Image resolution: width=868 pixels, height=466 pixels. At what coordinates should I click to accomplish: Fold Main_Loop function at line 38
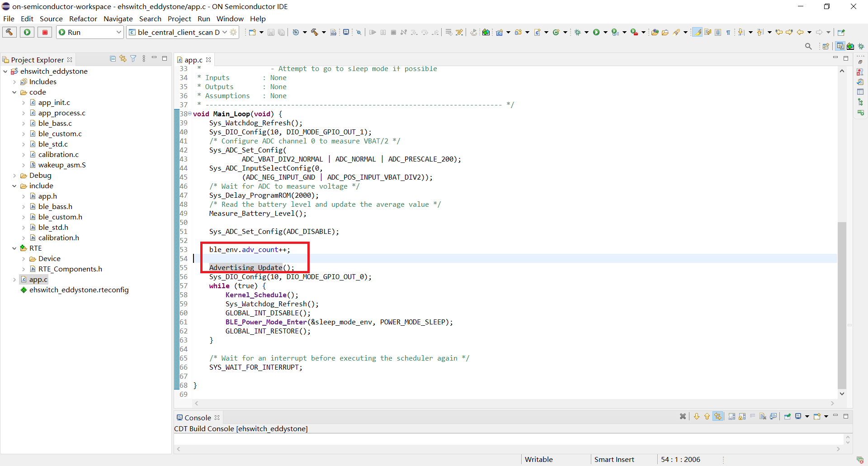(x=190, y=114)
